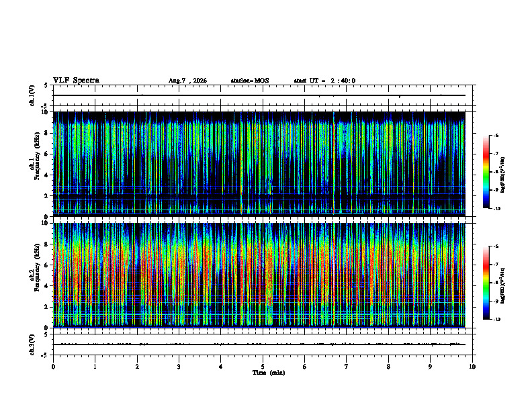
Task: Click the ch.2 spectrogram color bar
Action: [x=486, y=283]
